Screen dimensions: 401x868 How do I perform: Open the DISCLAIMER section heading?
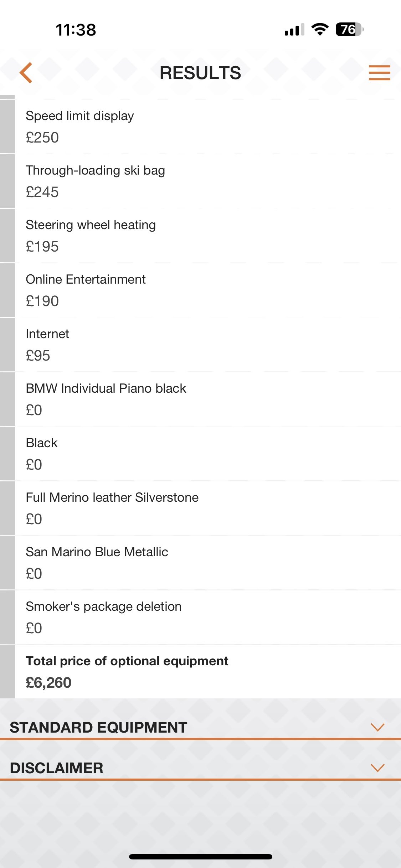point(57,768)
